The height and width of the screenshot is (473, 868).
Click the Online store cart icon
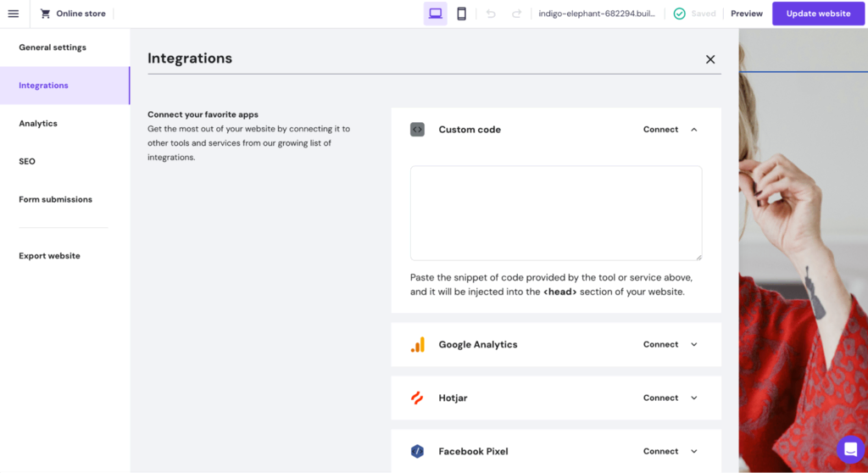click(x=45, y=14)
